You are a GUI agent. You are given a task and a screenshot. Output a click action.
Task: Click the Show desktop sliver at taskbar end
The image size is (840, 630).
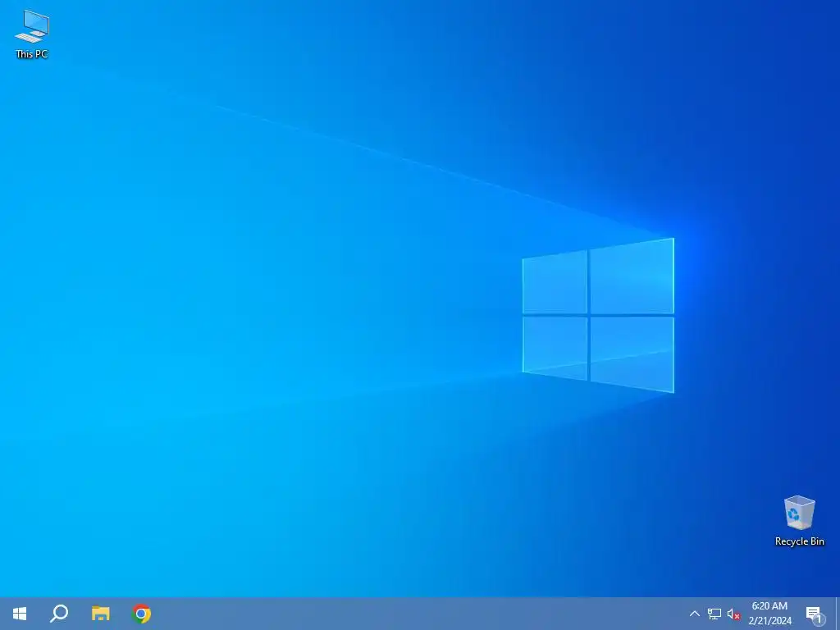(x=838, y=614)
